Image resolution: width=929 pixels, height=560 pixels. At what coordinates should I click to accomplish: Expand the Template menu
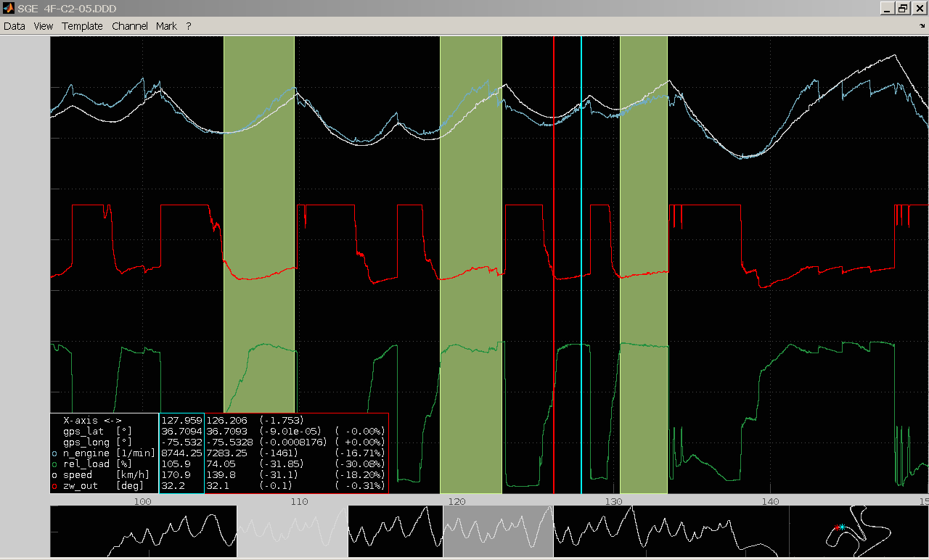coord(82,26)
